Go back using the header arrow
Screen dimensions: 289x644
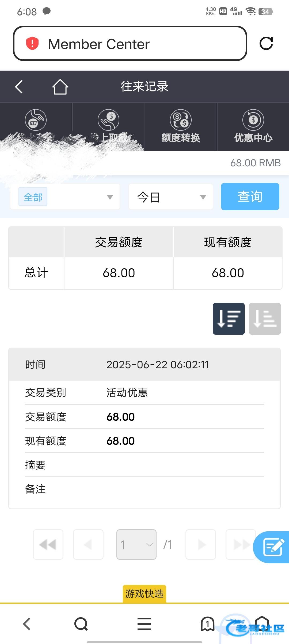tap(19, 87)
